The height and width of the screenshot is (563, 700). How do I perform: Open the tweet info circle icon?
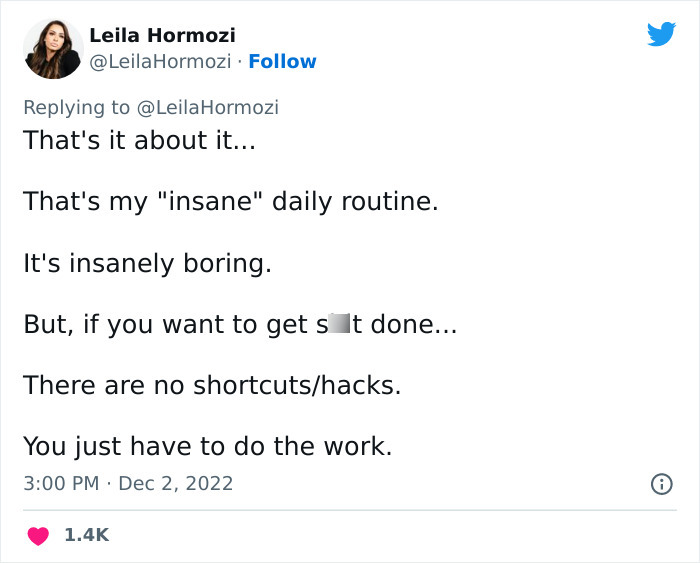pos(661,484)
